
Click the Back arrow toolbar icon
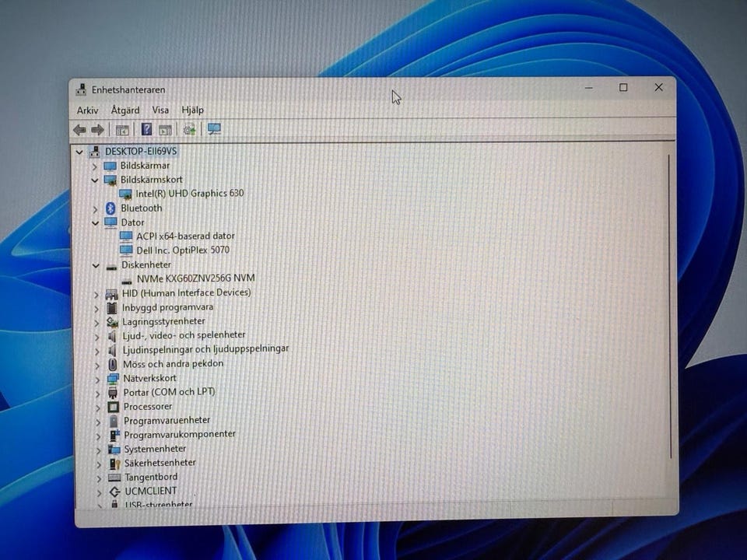pos(79,130)
